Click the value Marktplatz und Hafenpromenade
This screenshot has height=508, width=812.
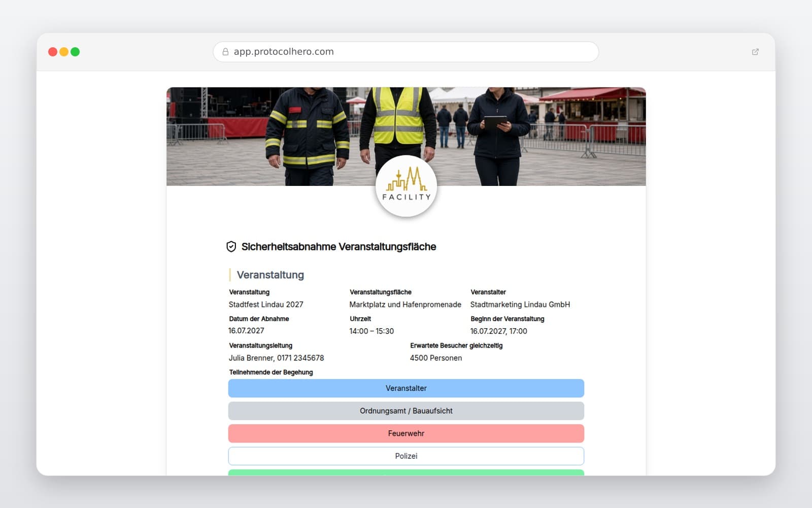coord(405,304)
